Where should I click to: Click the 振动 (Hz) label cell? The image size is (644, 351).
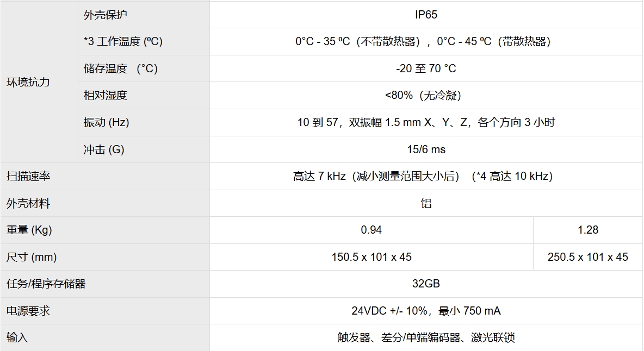coord(107,122)
